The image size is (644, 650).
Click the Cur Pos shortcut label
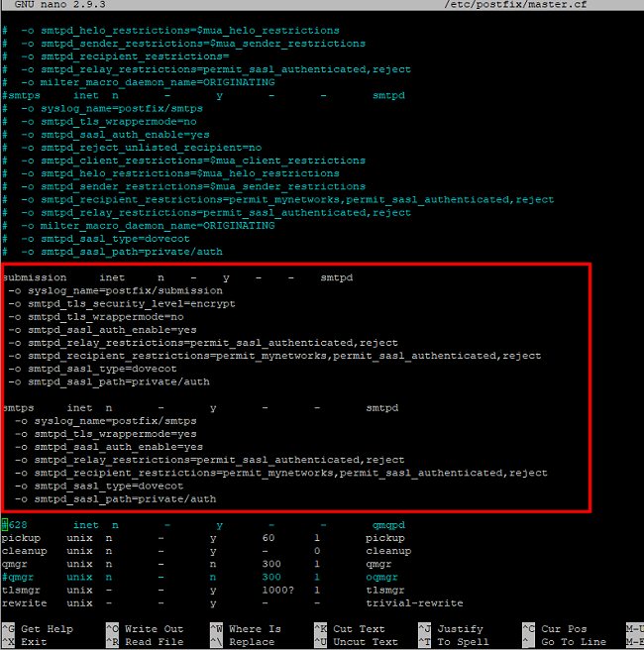coord(564,629)
